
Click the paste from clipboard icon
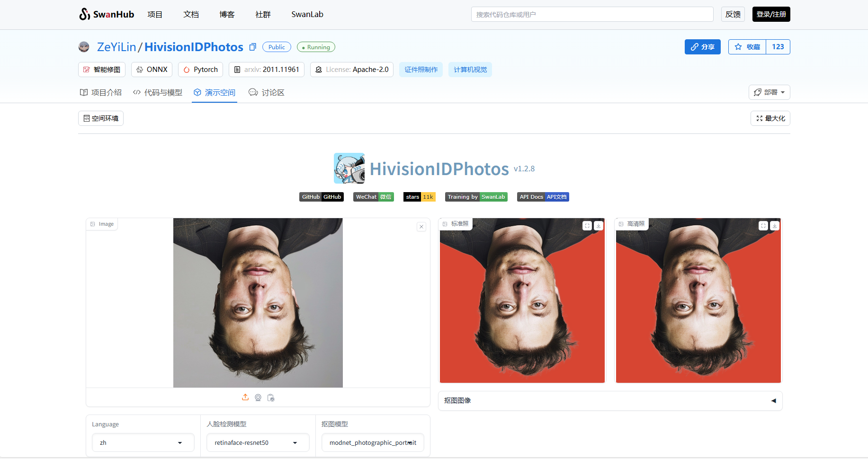[271, 397]
